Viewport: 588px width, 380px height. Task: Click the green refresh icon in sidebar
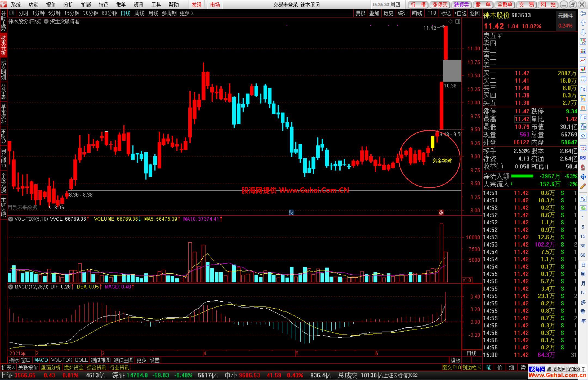(x=583, y=208)
